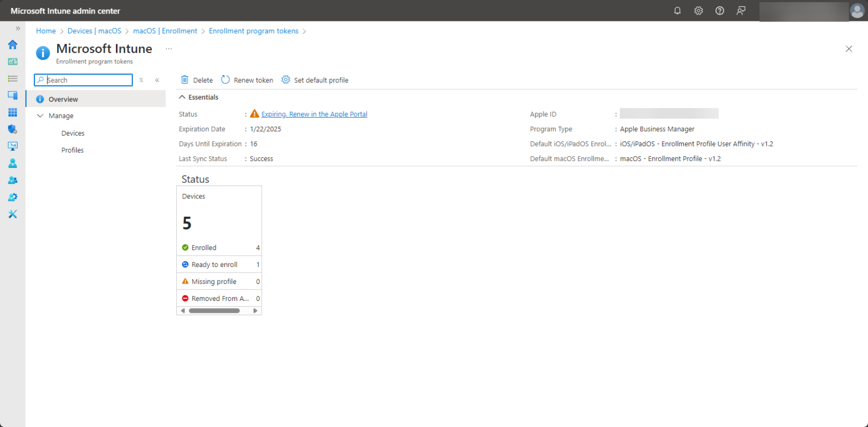The width and height of the screenshot is (868, 427).
Task: Open Endpoint security from the sidebar
Action: click(12, 129)
